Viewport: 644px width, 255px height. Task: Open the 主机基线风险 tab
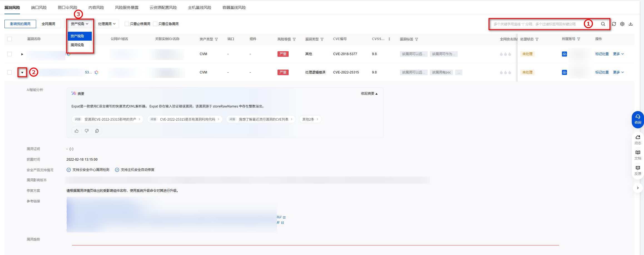200,8
